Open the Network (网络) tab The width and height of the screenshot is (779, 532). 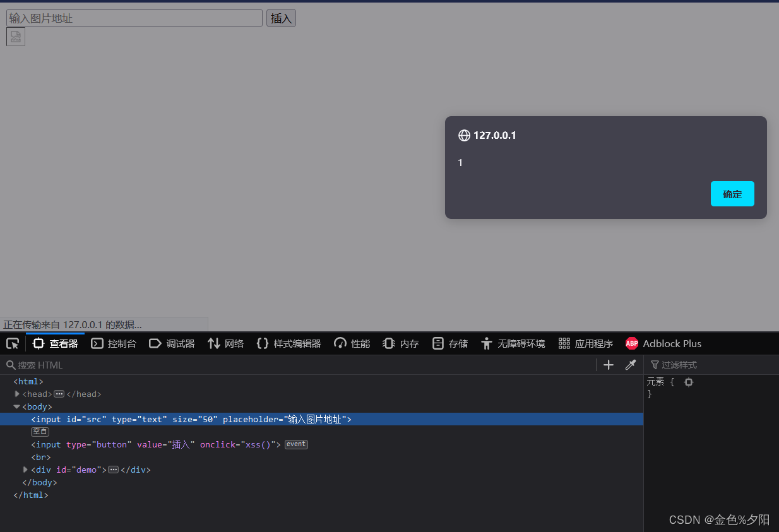[x=225, y=343]
